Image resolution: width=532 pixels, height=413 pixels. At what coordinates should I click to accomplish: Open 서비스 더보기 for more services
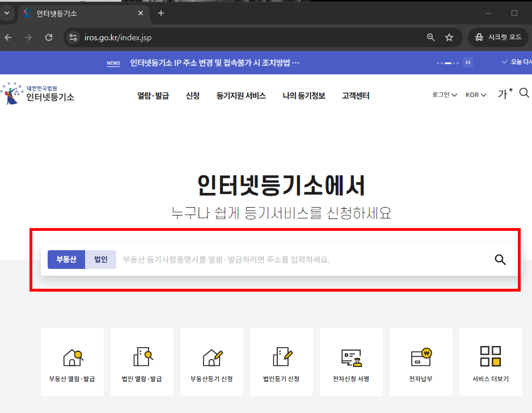491,361
